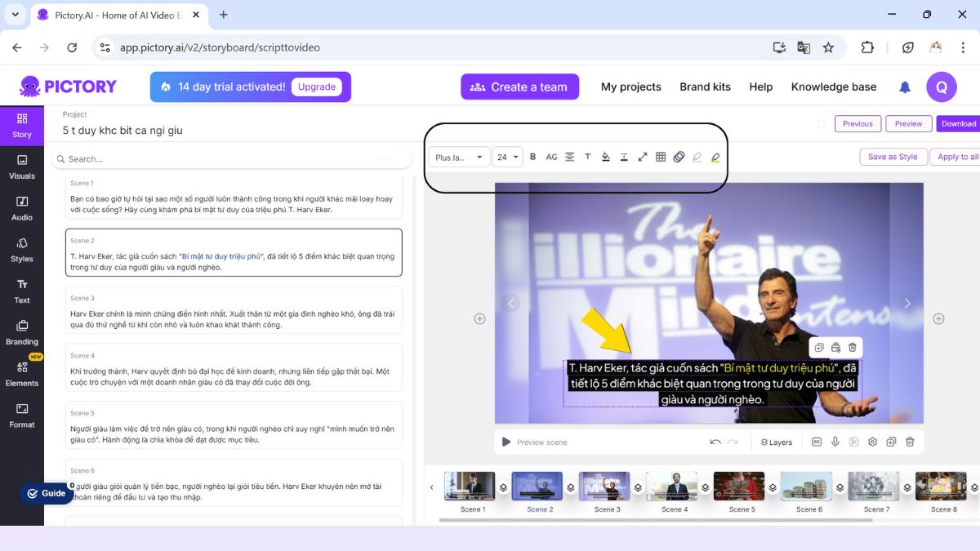
Task: Open the Elements panel
Action: coord(22,375)
